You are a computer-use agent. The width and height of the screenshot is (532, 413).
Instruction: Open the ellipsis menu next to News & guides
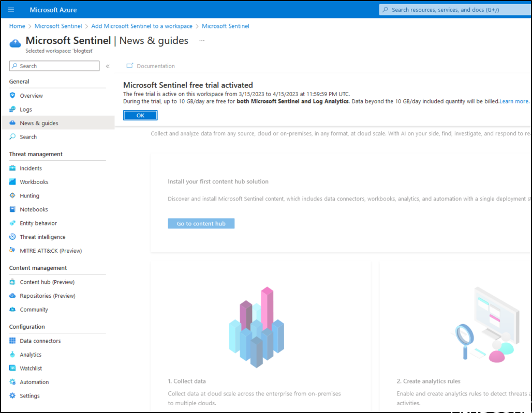(x=202, y=40)
